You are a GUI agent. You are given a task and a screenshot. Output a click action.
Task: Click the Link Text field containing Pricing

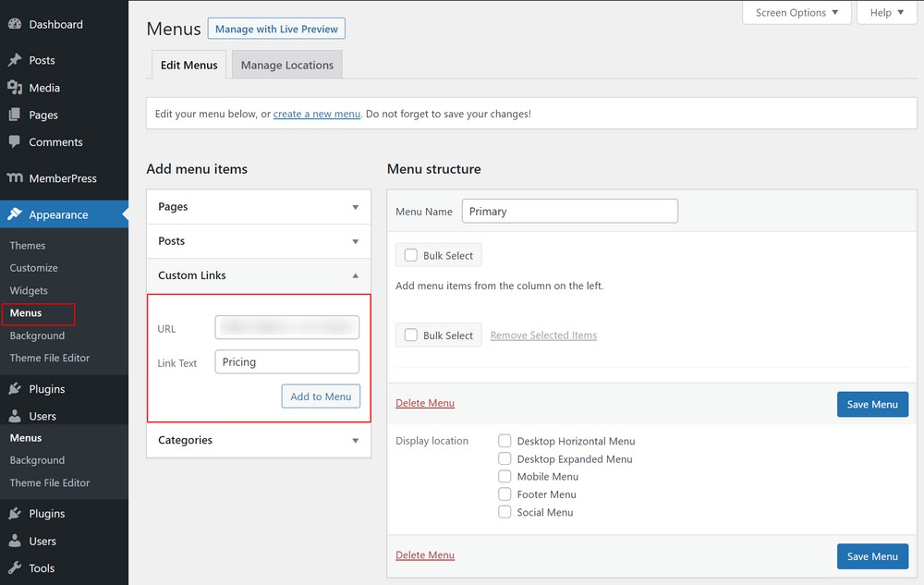tap(287, 361)
